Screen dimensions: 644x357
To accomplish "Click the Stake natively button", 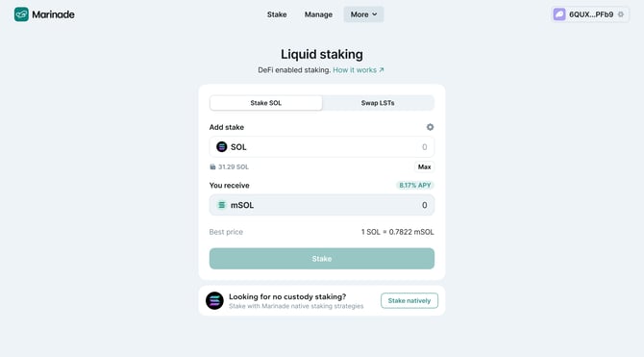I will [409, 300].
